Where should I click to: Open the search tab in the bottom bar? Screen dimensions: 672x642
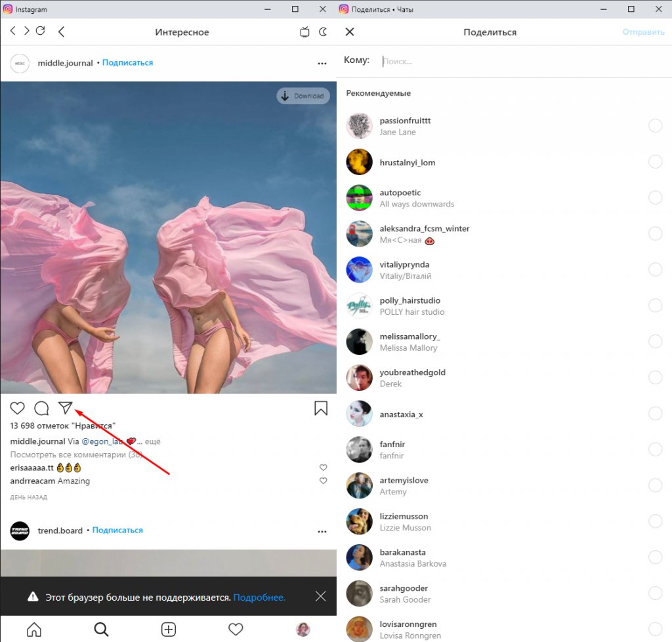coord(101,630)
